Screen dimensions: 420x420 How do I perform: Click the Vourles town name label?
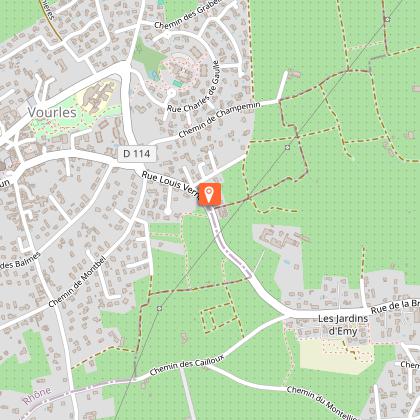[52, 112]
